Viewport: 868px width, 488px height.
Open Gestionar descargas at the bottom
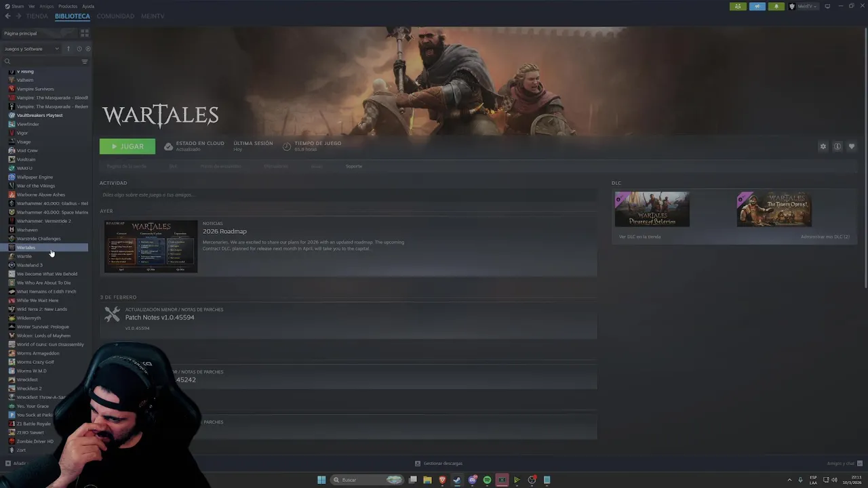pyautogui.click(x=439, y=464)
